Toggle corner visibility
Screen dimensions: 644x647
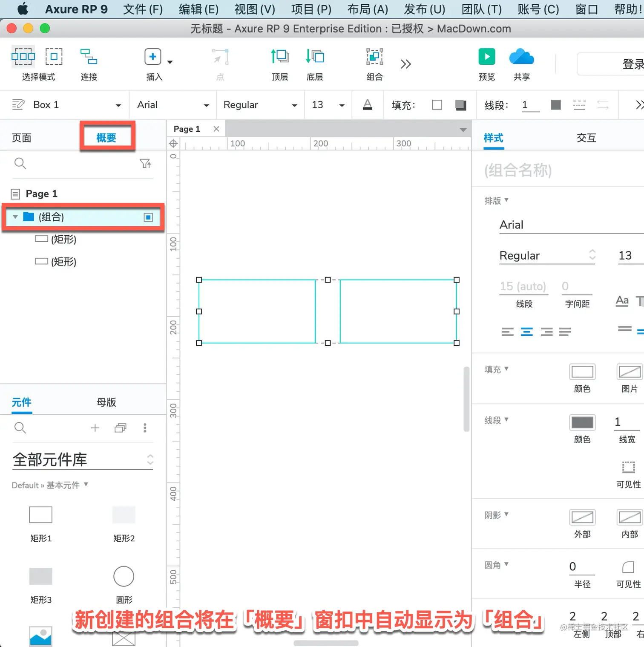point(628,567)
